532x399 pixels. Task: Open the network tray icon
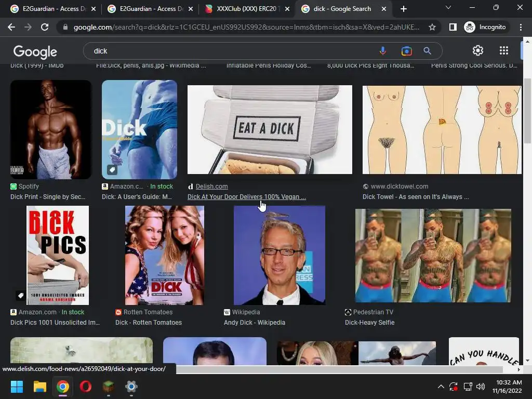[468, 387]
